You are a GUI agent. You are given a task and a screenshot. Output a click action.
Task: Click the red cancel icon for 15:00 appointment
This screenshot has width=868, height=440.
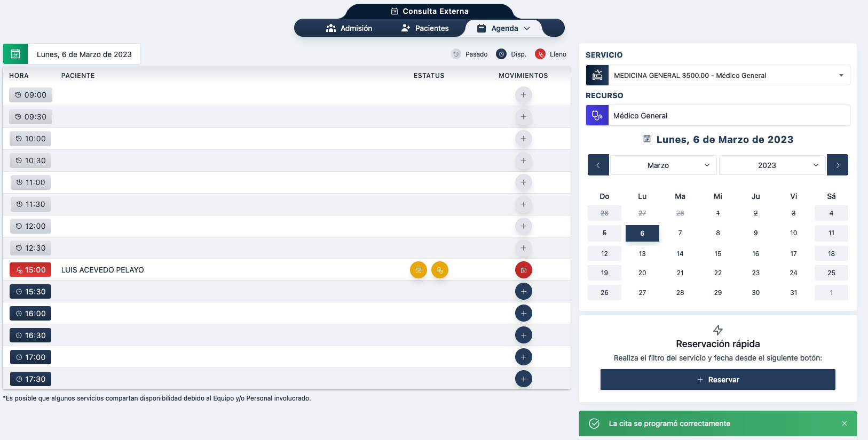(x=523, y=270)
